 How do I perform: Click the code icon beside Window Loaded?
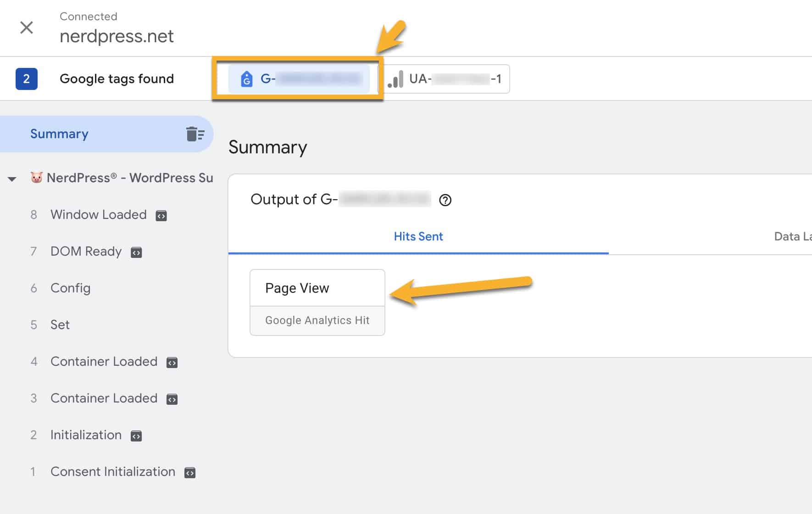pyautogui.click(x=161, y=216)
